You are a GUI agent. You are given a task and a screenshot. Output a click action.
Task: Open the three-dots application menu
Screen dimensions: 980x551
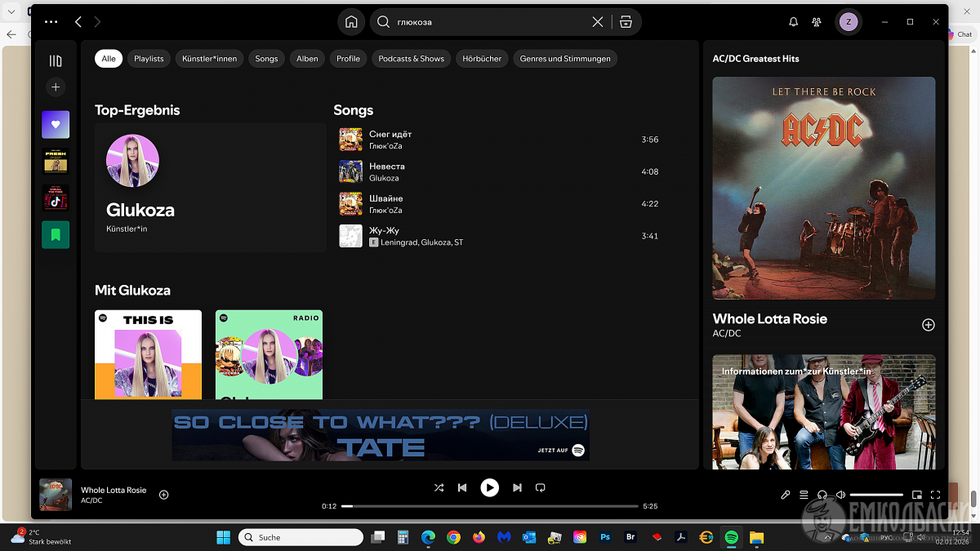click(51, 22)
